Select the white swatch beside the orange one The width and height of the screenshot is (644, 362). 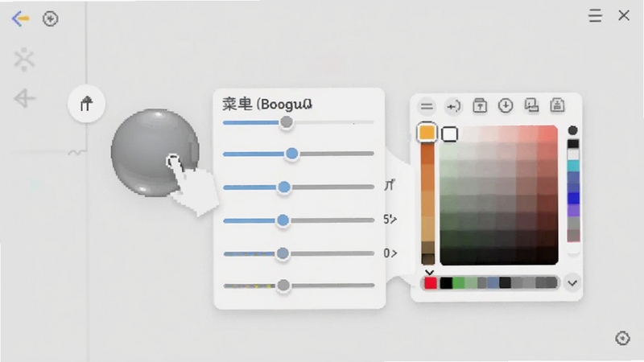pos(450,134)
